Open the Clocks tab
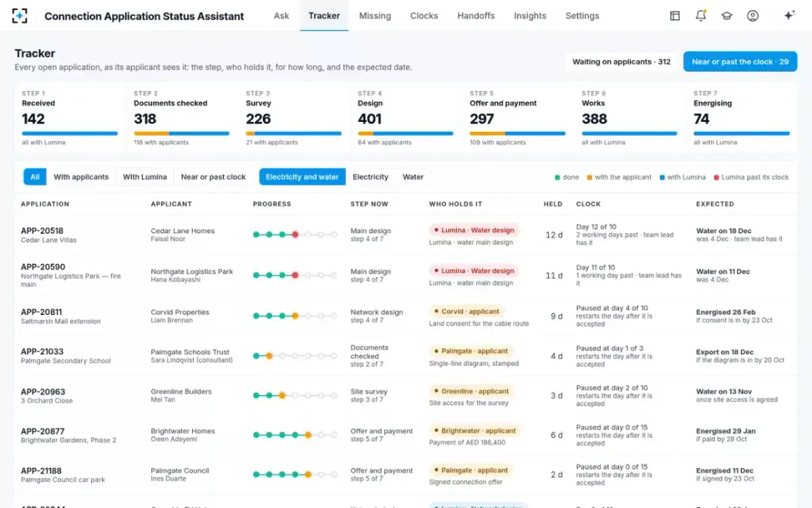 tap(424, 16)
